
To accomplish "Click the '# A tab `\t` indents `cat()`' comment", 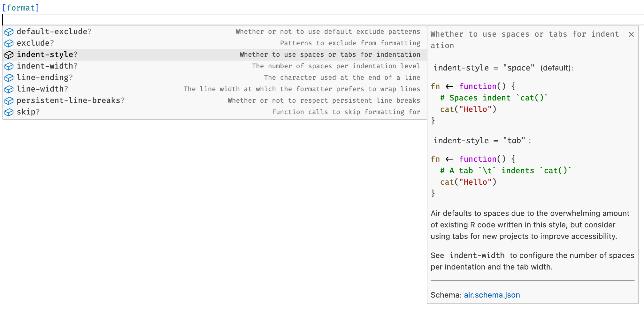I will click(x=506, y=171).
